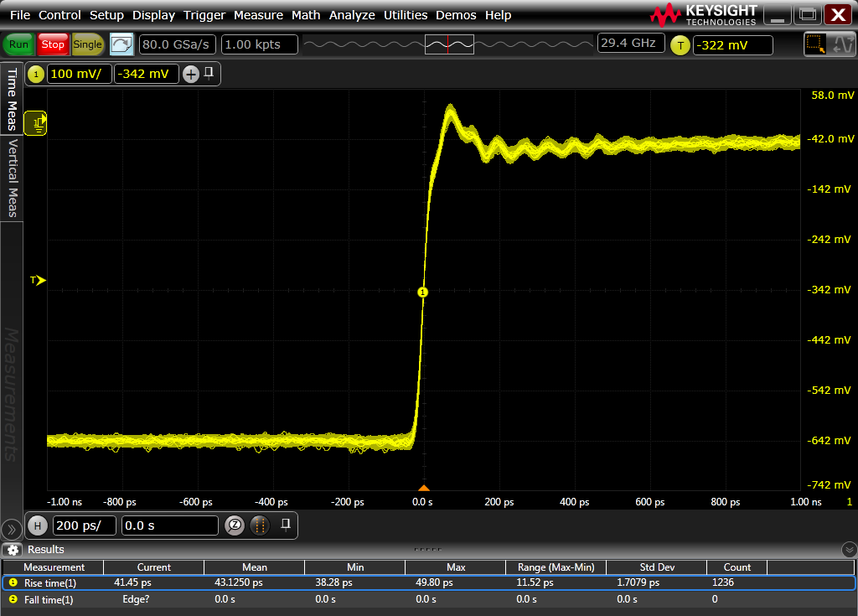Click the Single acquisition button
The width and height of the screenshot is (858, 616).
click(87, 44)
